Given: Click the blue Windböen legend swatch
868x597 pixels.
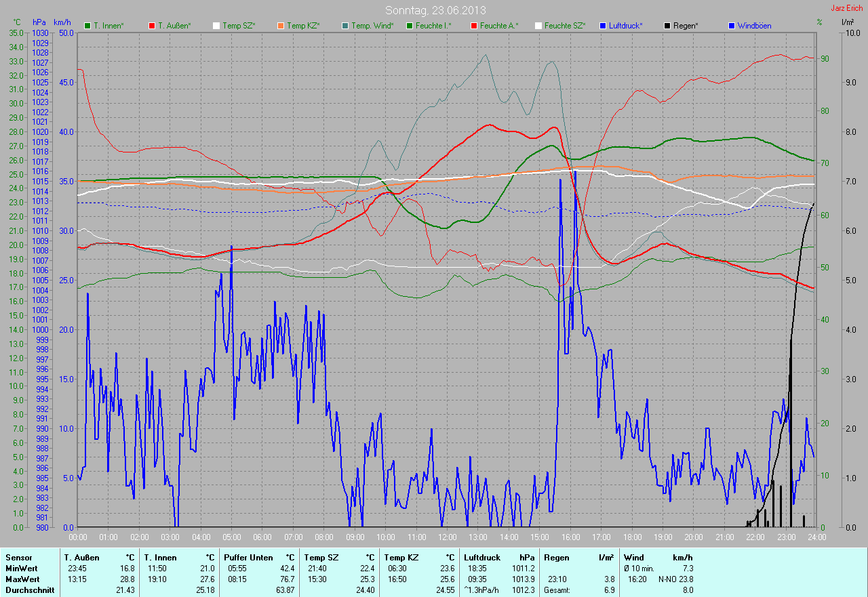Looking at the screenshot, I should click(732, 26).
